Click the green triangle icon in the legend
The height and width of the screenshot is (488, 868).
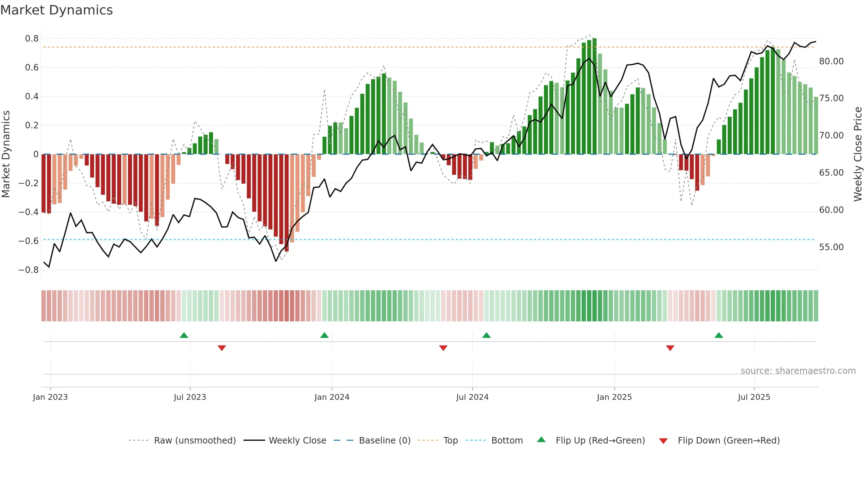tap(541, 440)
